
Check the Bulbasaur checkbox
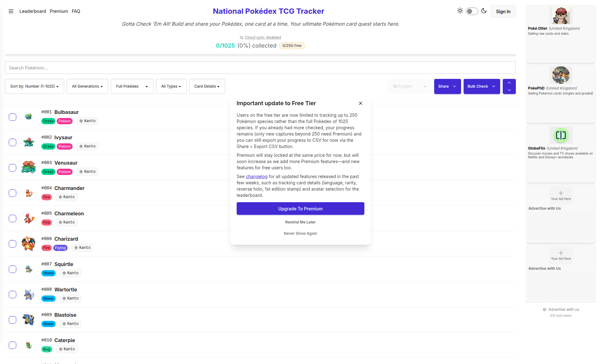coord(13,117)
